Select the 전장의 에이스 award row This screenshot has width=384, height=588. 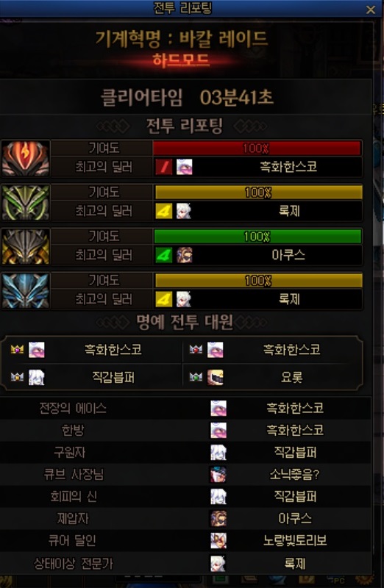tap(185, 408)
